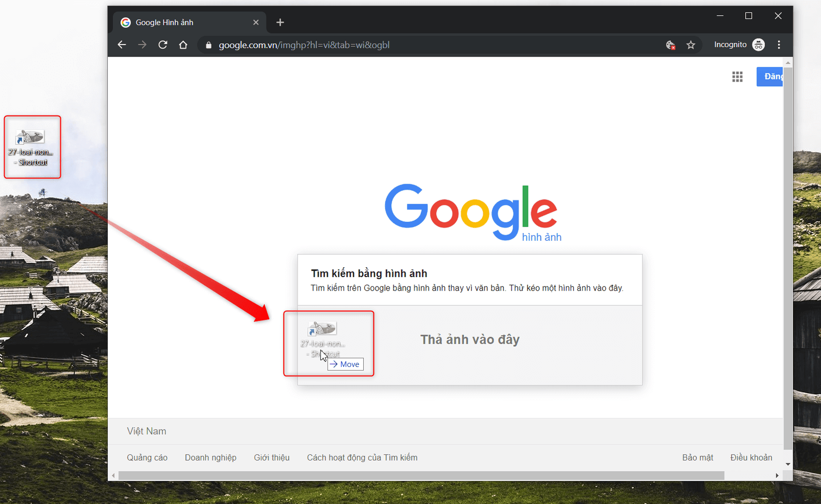Click the Thả ảnh vào đây drop zone

pyautogui.click(x=470, y=345)
